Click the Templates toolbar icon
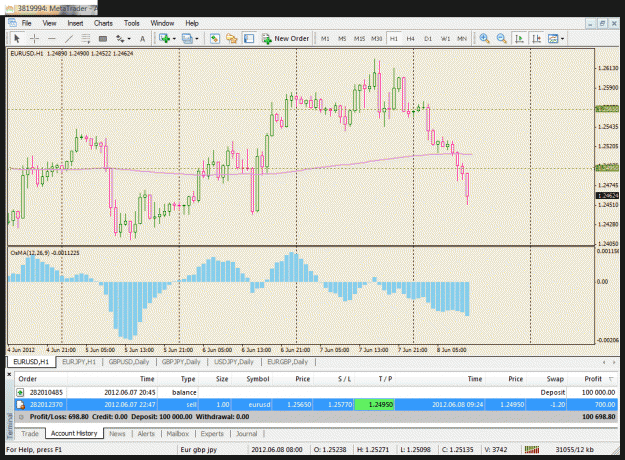The height and width of the screenshot is (460, 625). (x=553, y=39)
